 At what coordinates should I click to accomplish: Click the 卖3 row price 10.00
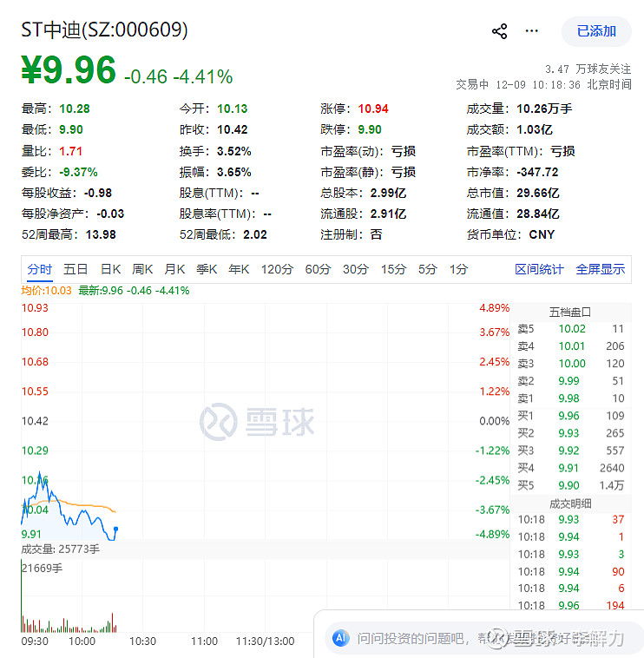pos(572,364)
